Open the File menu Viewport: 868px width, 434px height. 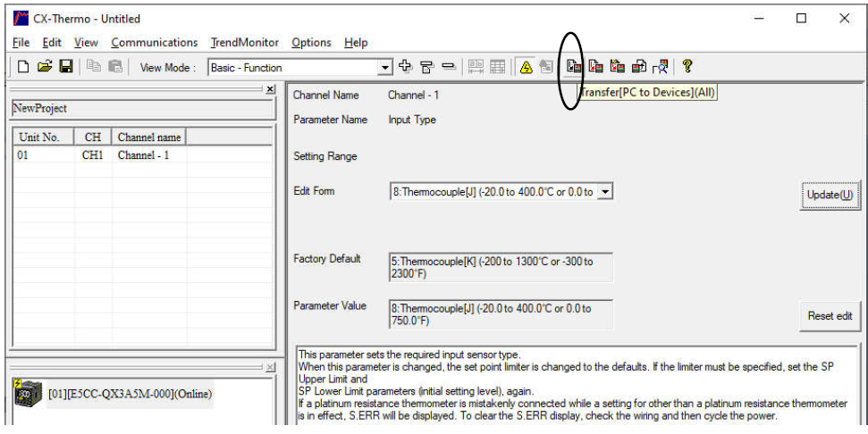(x=21, y=42)
